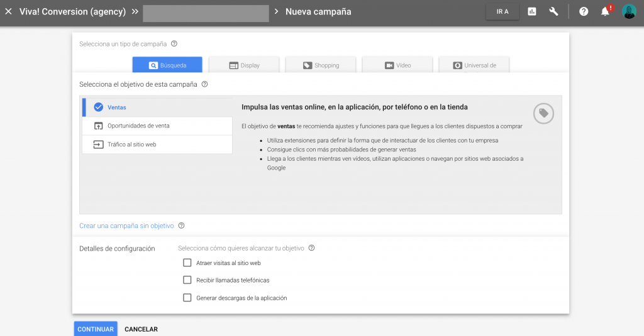
Task: Click the sales tag icon in description panel
Action: (543, 113)
